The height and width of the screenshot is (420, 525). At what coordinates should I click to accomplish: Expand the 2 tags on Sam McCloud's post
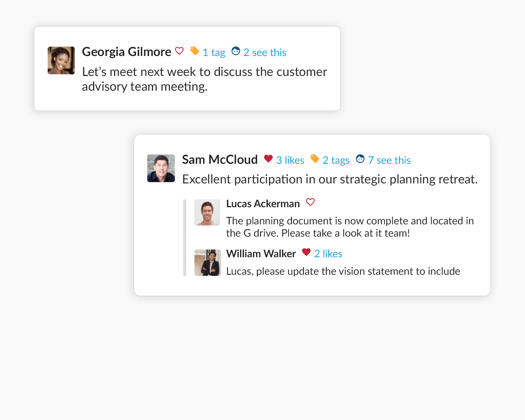(336, 160)
